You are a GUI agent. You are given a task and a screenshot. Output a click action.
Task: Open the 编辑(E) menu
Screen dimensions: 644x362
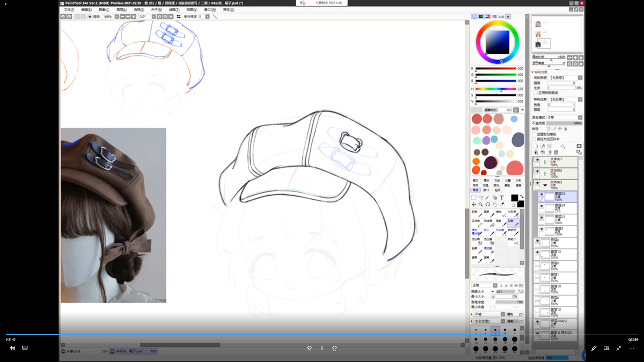point(86,10)
